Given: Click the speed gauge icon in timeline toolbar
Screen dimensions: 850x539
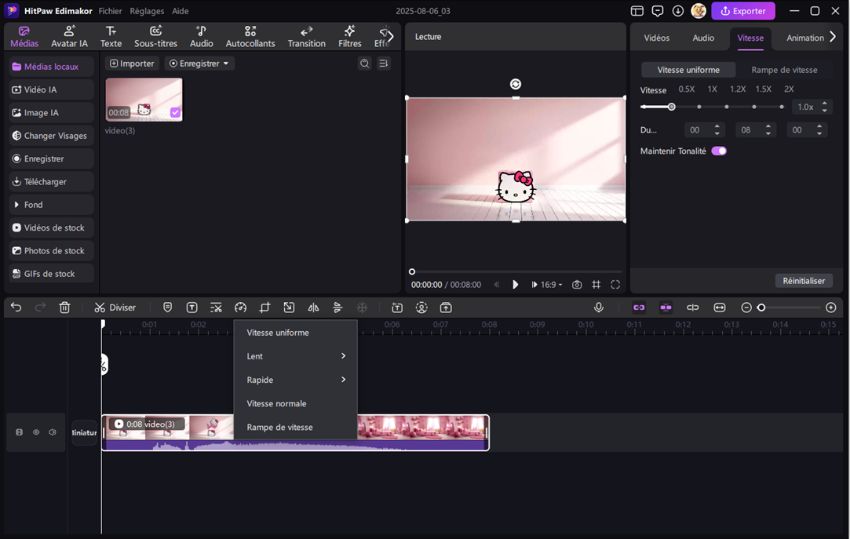Looking at the screenshot, I should [240, 307].
